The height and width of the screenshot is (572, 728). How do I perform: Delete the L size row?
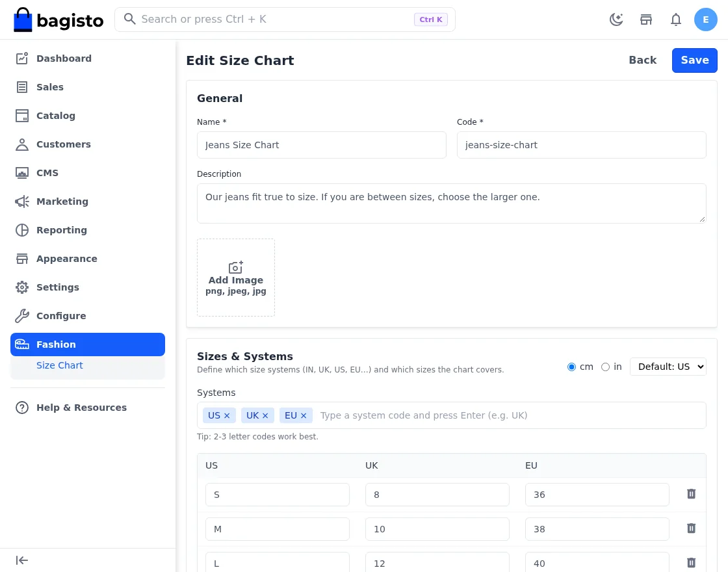point(692,563)
